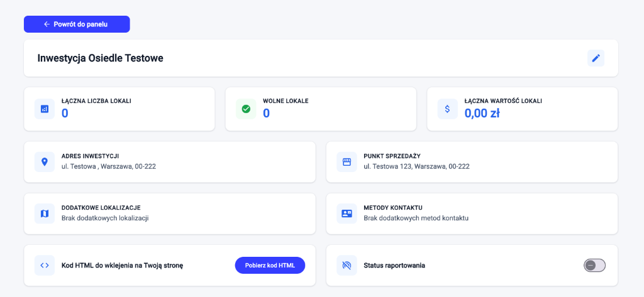Click the storefront icon for sales point
The image size is (644, 297).
pos(347,162)
